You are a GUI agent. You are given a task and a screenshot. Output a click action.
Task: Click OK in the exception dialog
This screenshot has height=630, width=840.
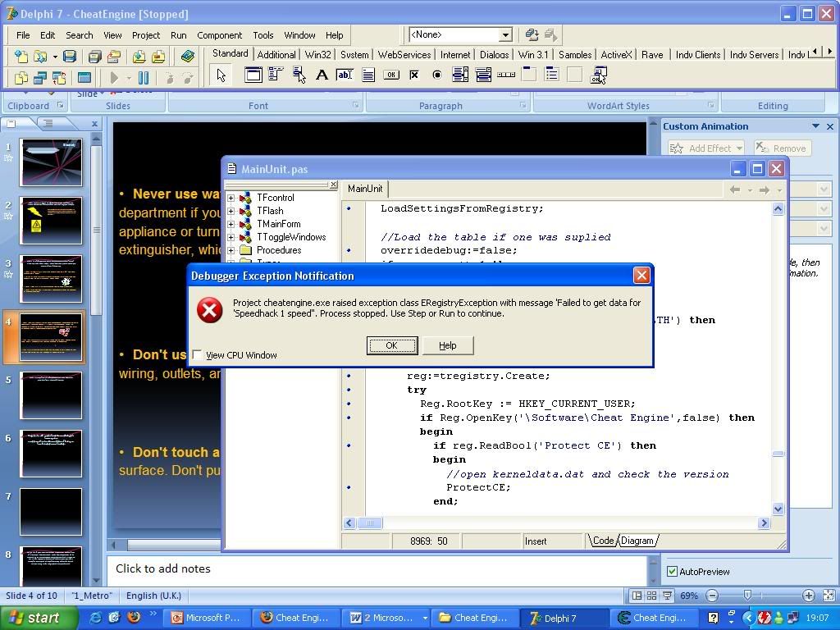coord(392,345)
